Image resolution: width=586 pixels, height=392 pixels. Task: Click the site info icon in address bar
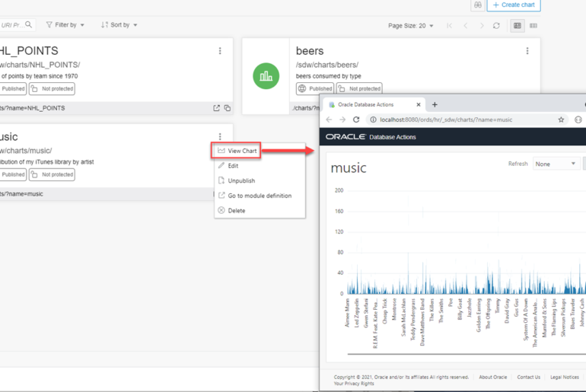(373, 120)
